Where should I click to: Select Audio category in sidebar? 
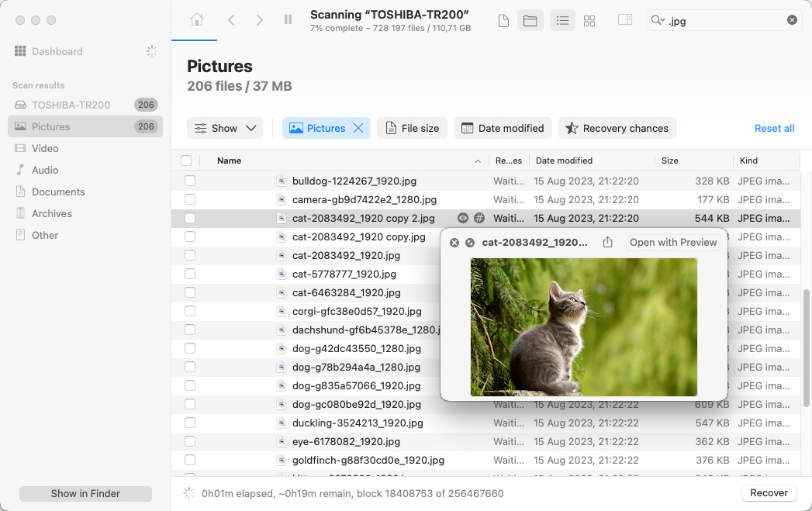(x=45, y=170)
